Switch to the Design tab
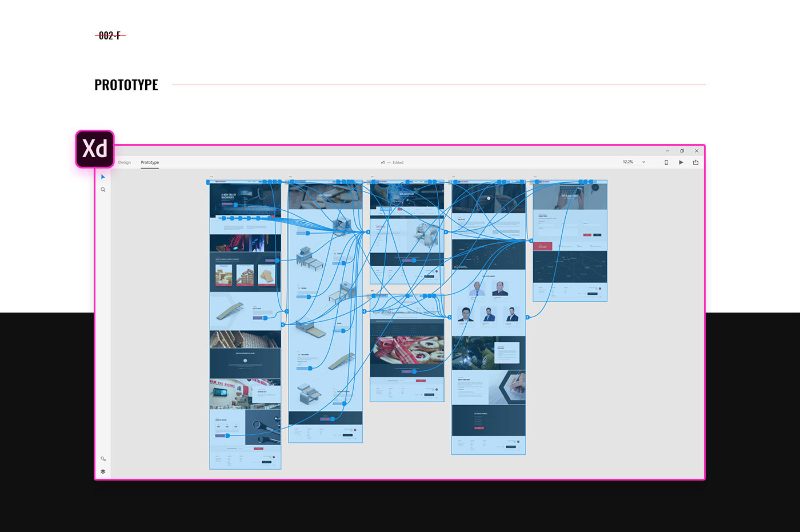The image size is (800, 532). (x=125, y=162)
